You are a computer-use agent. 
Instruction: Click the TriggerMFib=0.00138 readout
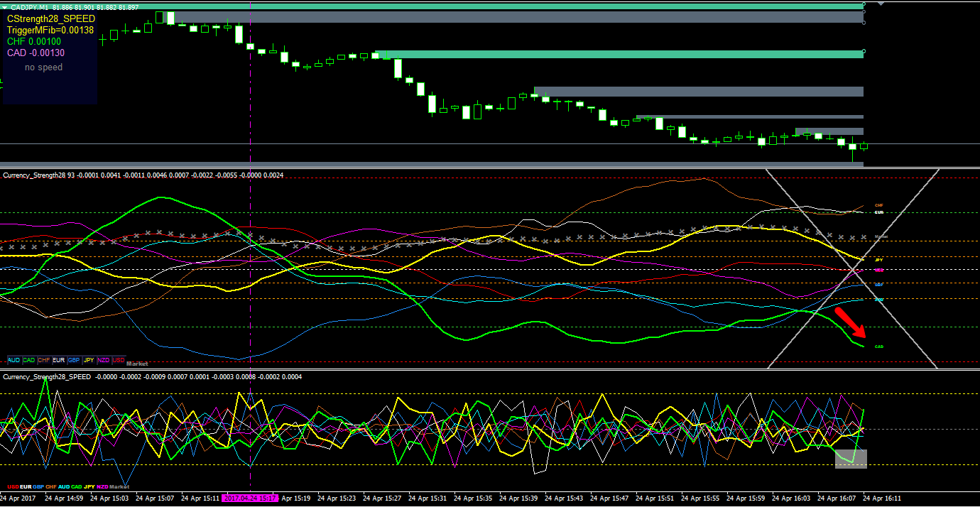pos(50,31)
